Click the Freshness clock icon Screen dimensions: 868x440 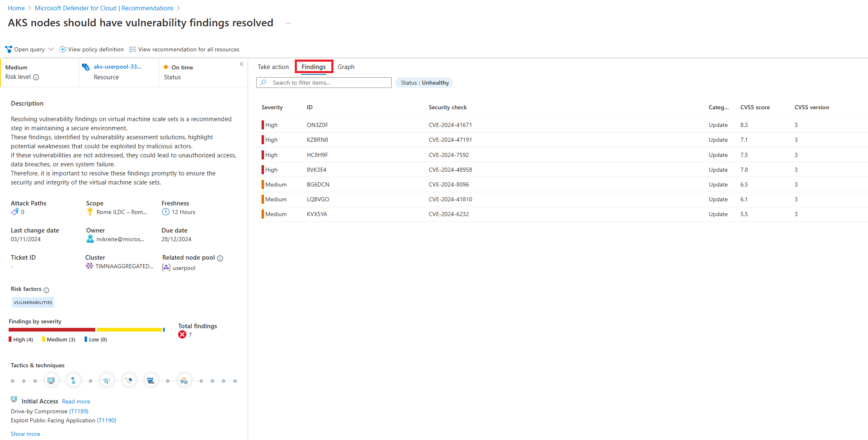[165, 212]
